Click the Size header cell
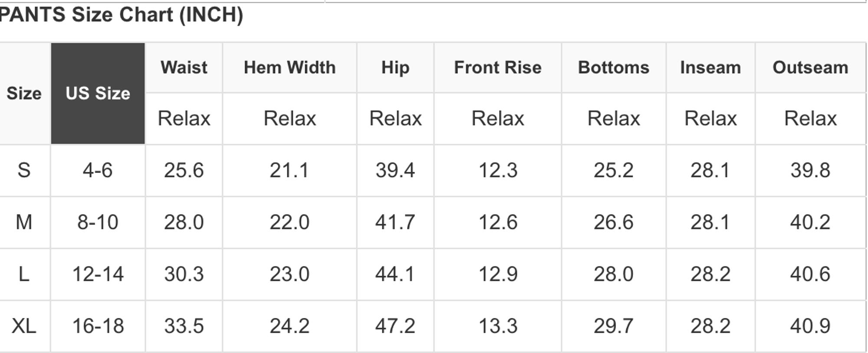 [x=24, y=93]
